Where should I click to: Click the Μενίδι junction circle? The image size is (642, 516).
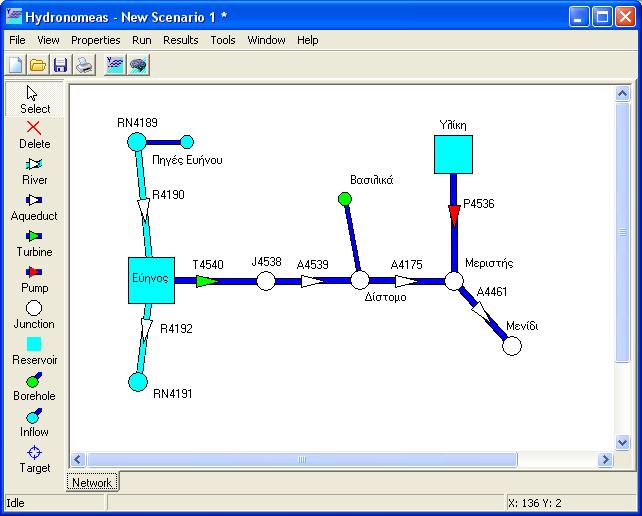tap(512, 346)
